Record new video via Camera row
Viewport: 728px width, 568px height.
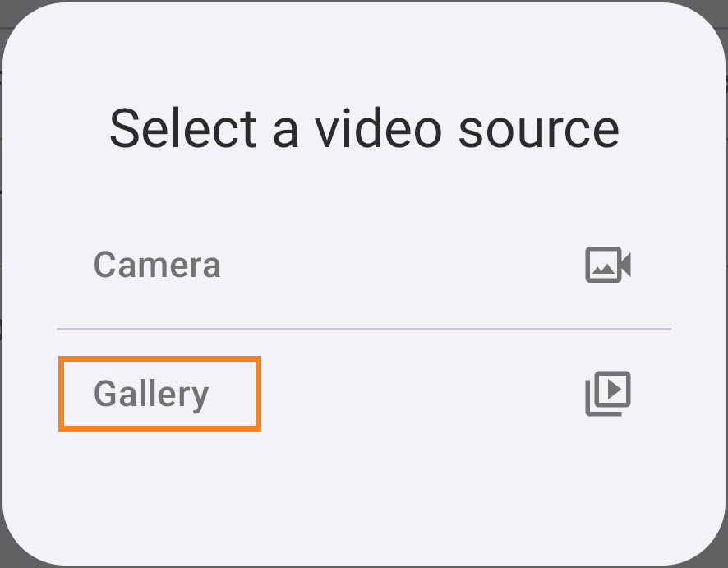coord(364,265)
